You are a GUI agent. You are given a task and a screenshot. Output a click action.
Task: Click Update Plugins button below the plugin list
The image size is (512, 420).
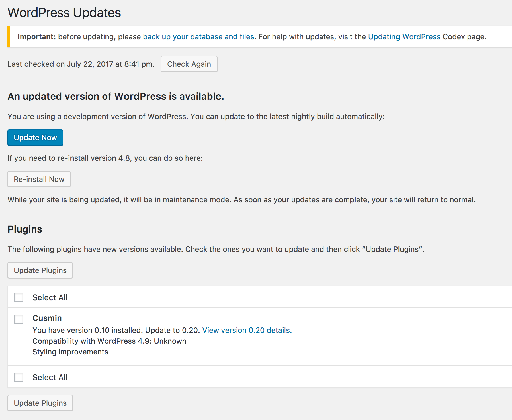40,403
